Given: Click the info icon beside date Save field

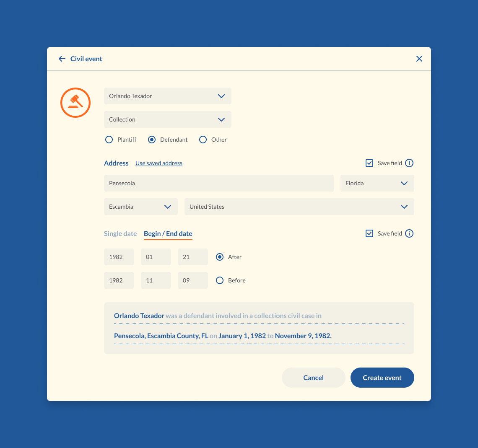Looking at the screenshot, I should 409,233.
